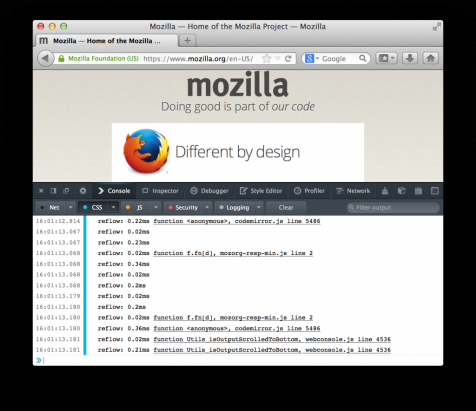Screen dimensions: 476x411
Task: Focus the Filter output field
Action: point(393,207)
